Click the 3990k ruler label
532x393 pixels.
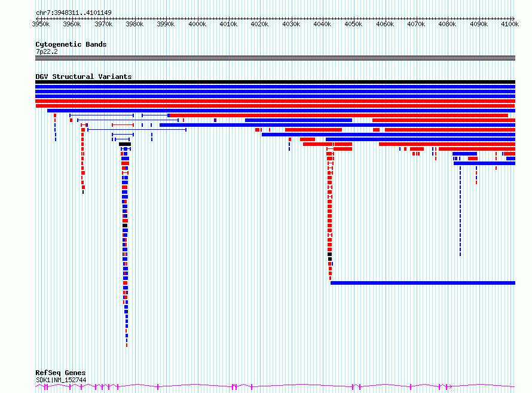166,24
